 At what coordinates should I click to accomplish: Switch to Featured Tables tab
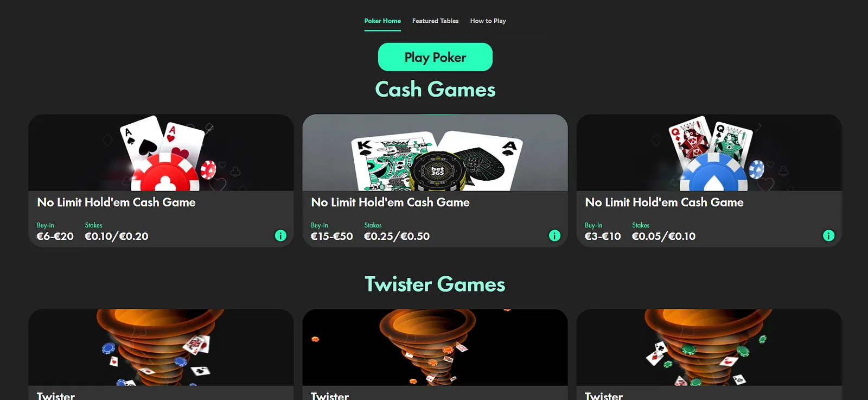pyautogui.click(x=435, y=21)
